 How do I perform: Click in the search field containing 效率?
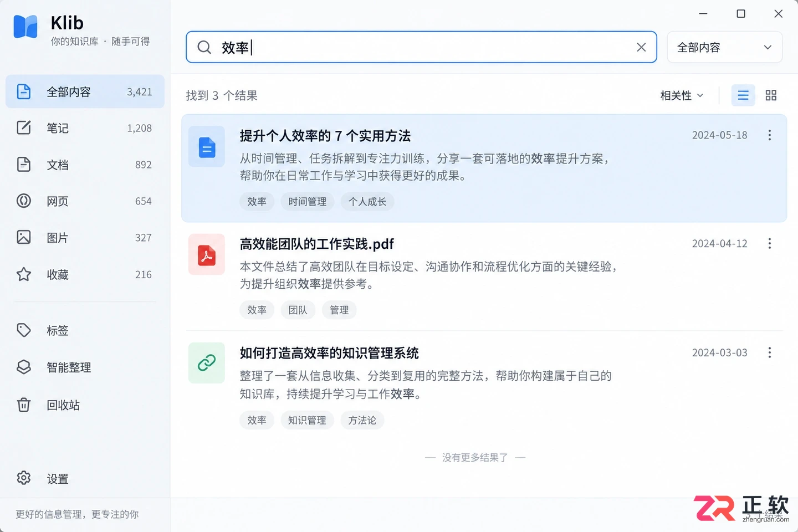click(x=421, y=47)
